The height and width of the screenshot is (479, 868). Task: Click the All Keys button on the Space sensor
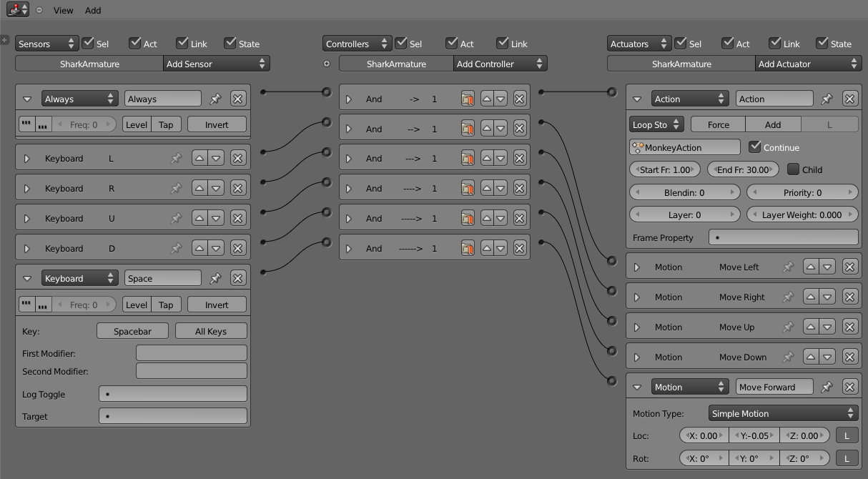(211, 330)
